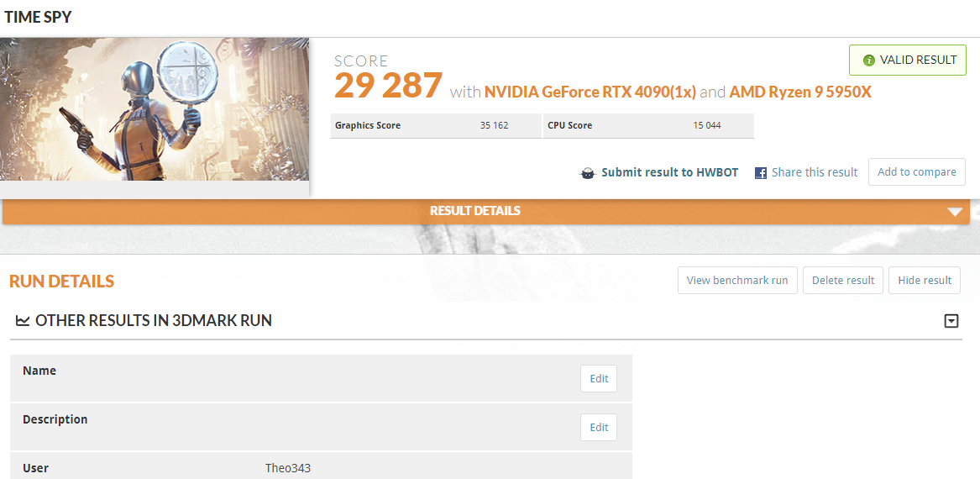Expand the Result Details orange bar arrow

[954, 212]
